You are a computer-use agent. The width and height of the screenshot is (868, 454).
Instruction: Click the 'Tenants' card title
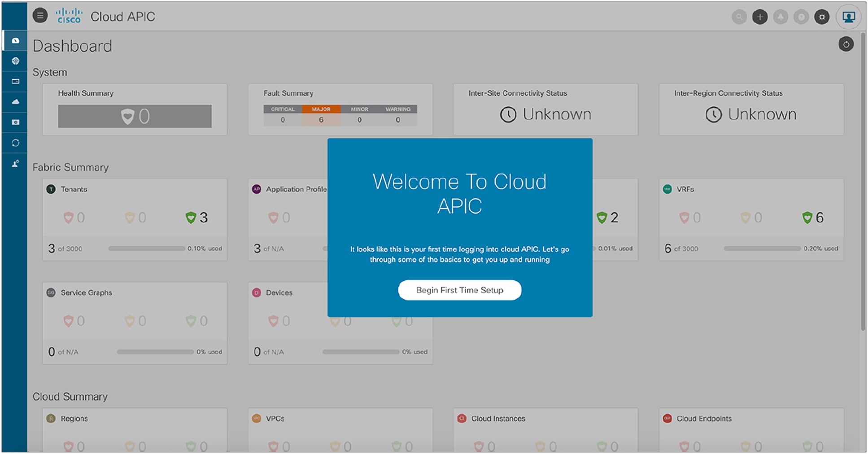74,189
